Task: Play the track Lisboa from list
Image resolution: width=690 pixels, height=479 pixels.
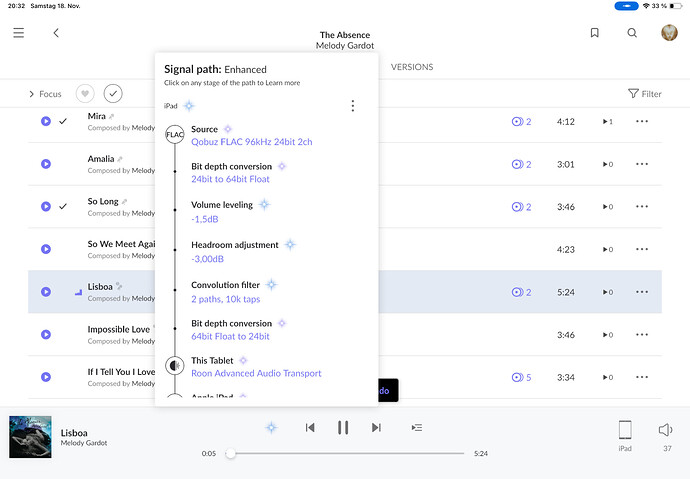Action: [46, 292]
